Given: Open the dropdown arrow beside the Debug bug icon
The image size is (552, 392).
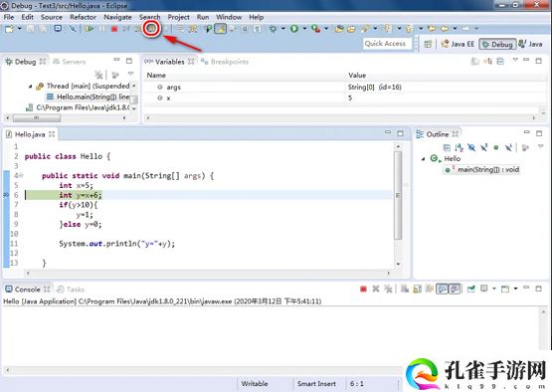Looking at the screenshot, I should pyautogui.click(x=283, y=29).
